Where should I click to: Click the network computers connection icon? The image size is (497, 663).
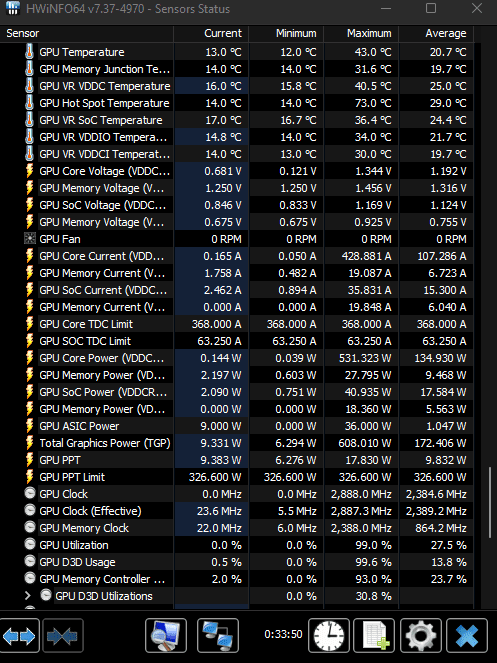[x=218, y=636]
